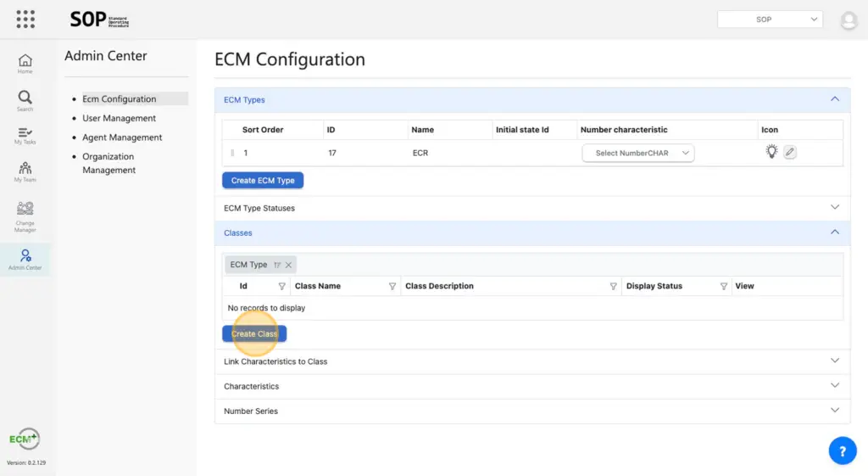Go to Home in sidebar
This screenshot has height=476, width=868.
(25, 64)
